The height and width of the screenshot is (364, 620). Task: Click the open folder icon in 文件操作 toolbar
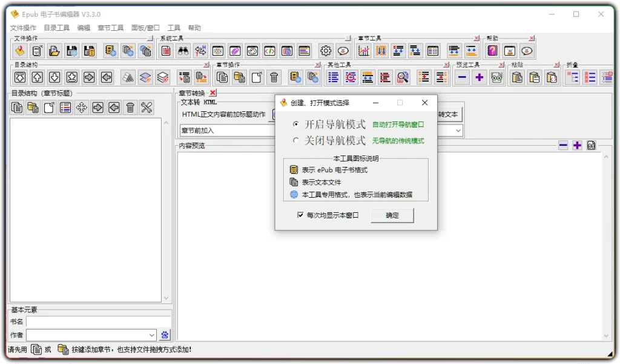tap(54, 51)
